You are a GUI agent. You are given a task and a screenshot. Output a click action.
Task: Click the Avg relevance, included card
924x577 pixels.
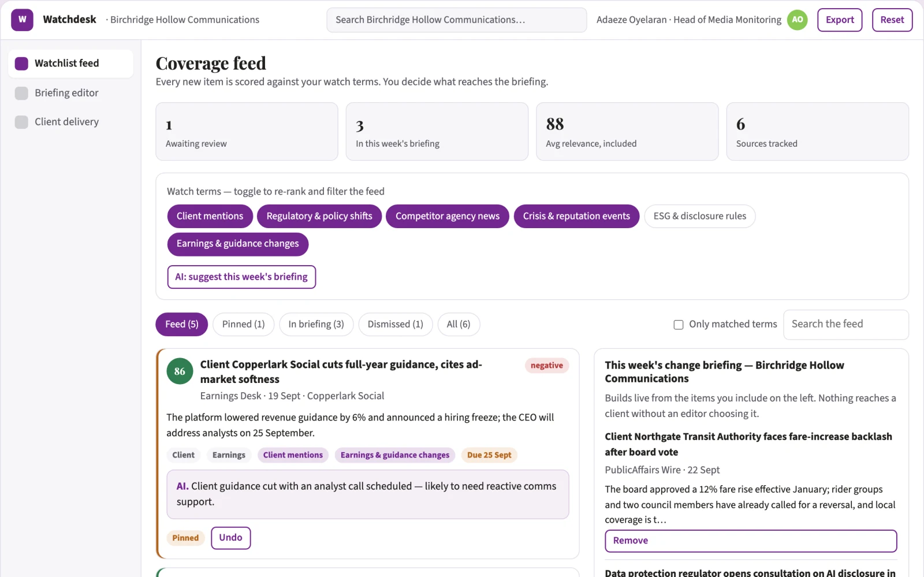(x=627, y=132)
